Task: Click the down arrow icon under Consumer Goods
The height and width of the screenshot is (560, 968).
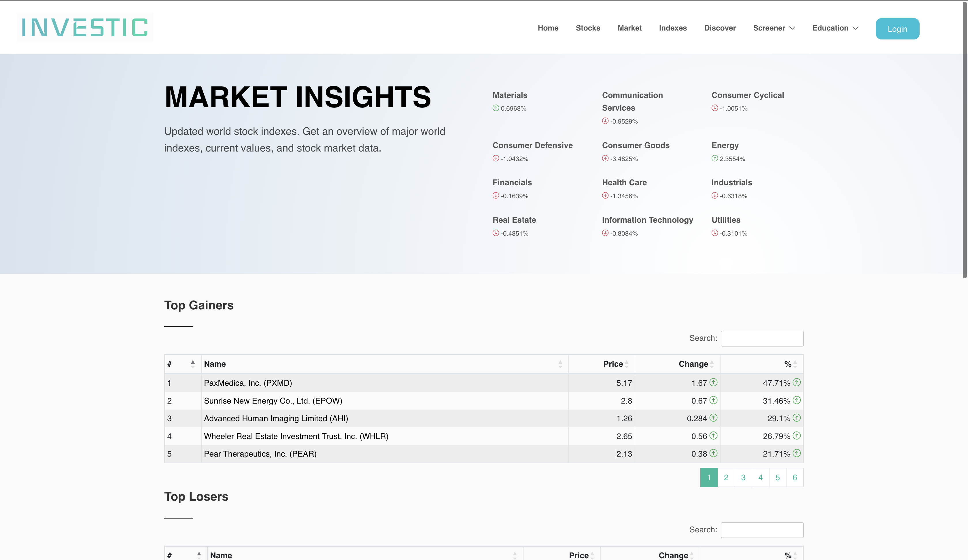Action: [605, 158]
